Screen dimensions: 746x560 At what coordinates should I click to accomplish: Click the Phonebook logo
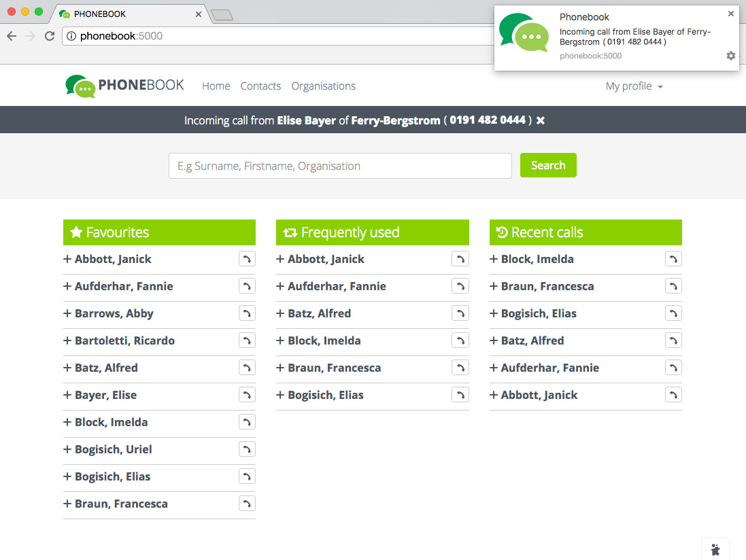click(x=125, y=86)
